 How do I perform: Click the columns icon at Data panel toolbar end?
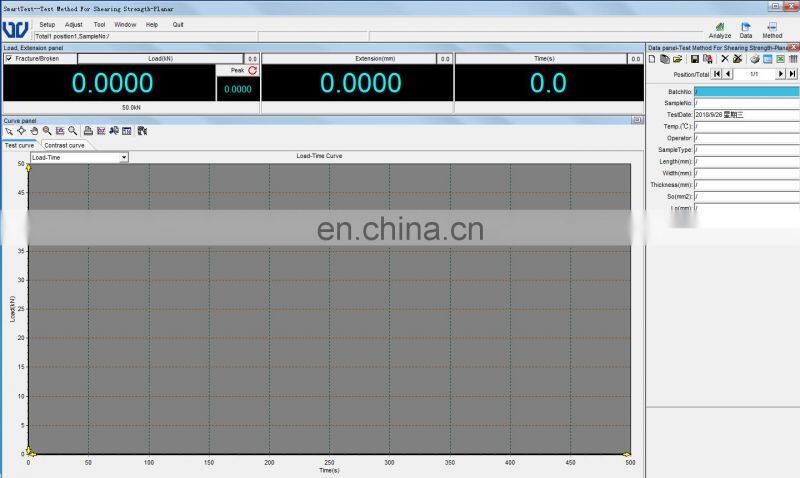pyautogui.click(x=793, y=59)
